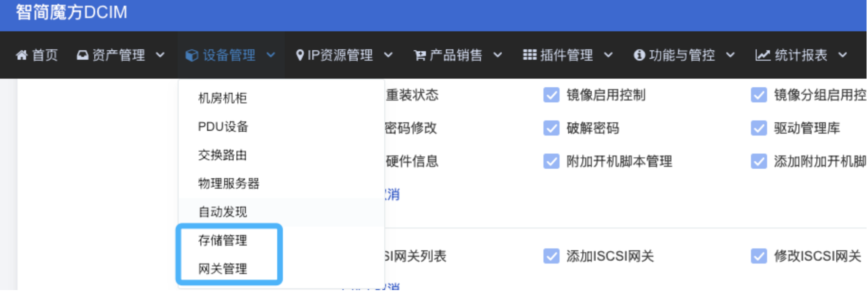Click the info icon beside 功能与管控

tap(639, 55)
